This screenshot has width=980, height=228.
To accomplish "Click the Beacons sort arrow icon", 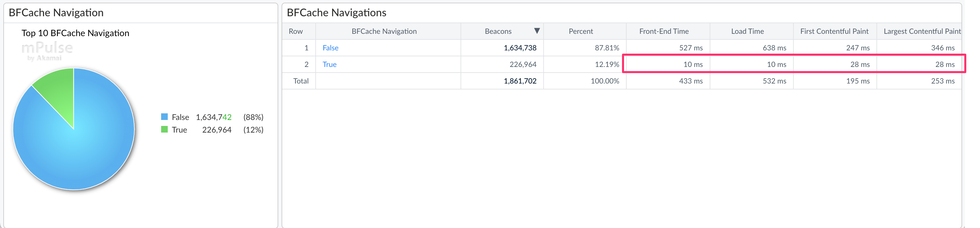I will coord(536,31).
